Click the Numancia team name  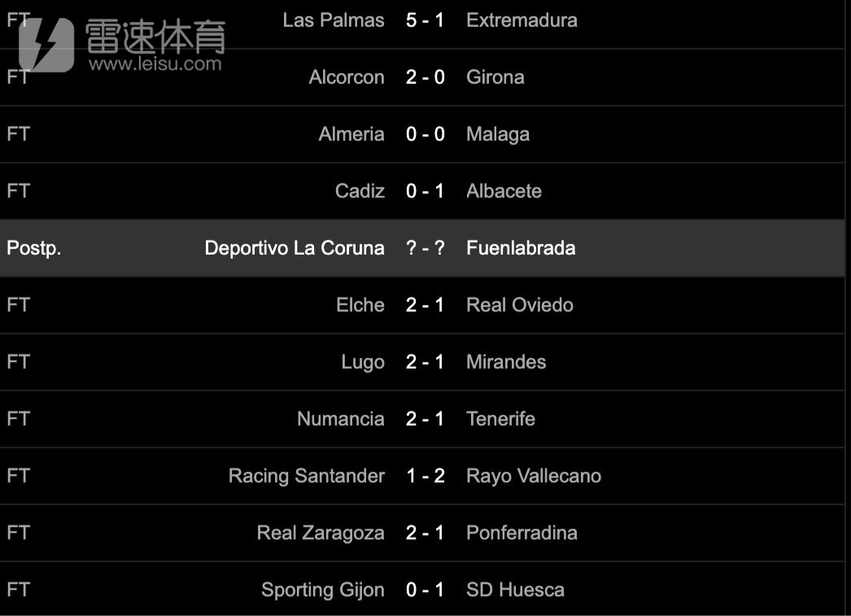tap(340, 419)
